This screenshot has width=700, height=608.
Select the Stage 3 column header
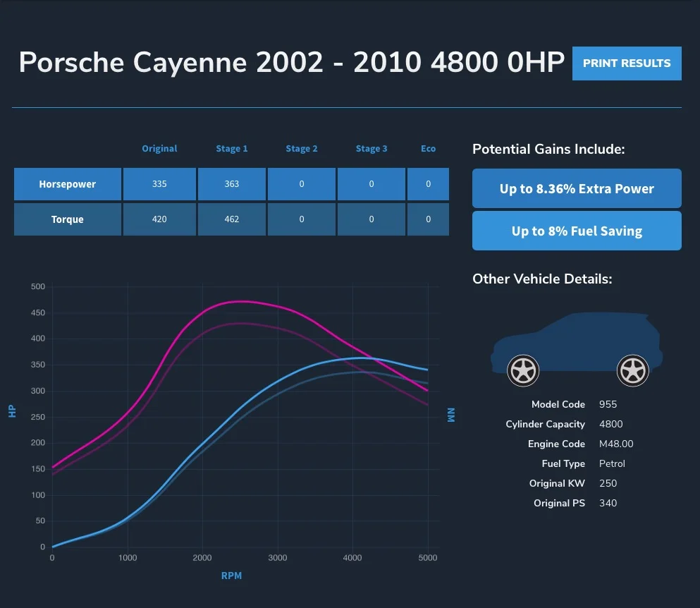pos(372,148)
